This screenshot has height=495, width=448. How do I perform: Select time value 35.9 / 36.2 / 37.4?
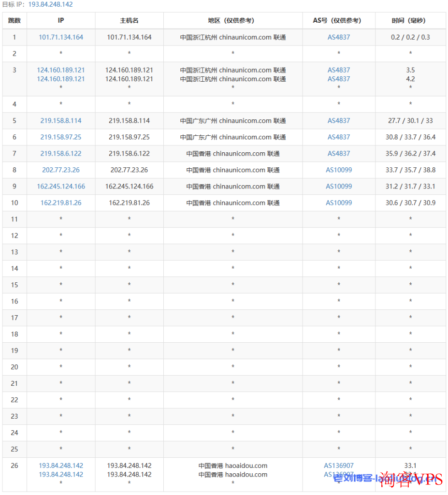point(410,153)
